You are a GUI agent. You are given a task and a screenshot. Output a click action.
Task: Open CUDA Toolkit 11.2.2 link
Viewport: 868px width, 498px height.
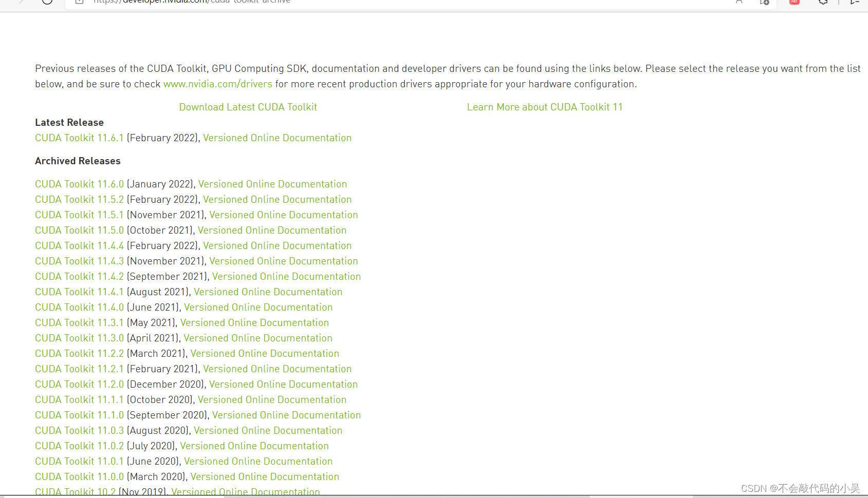[x=80, y=354]
